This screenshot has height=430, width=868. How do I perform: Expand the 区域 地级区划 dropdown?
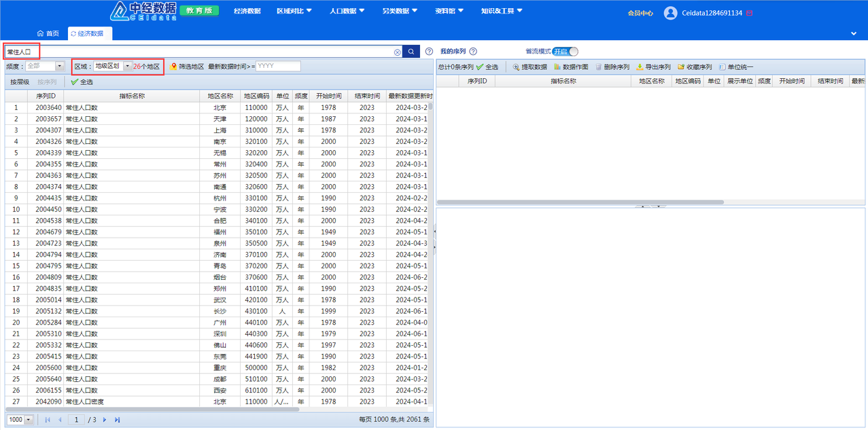(127, 67)
